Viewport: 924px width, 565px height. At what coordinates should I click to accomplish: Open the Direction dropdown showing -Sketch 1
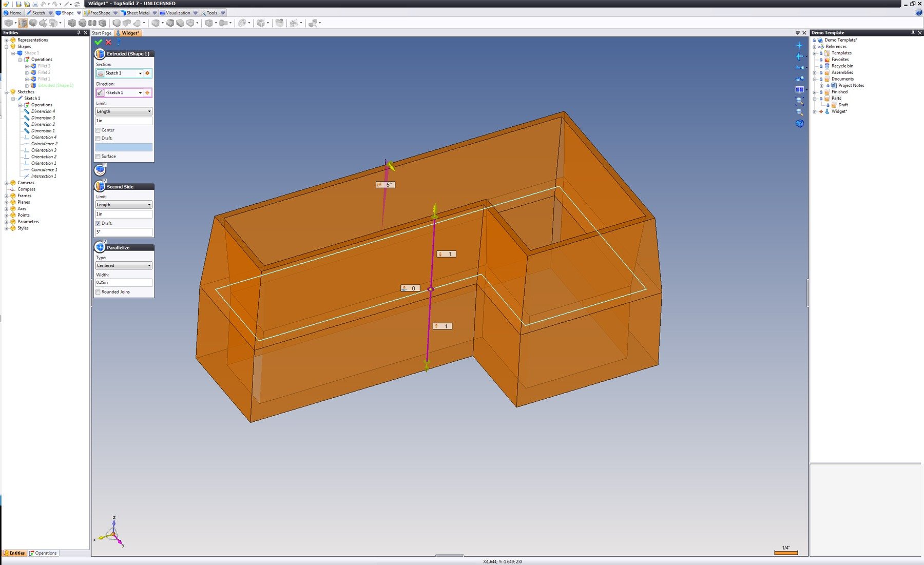coord(140,93)
